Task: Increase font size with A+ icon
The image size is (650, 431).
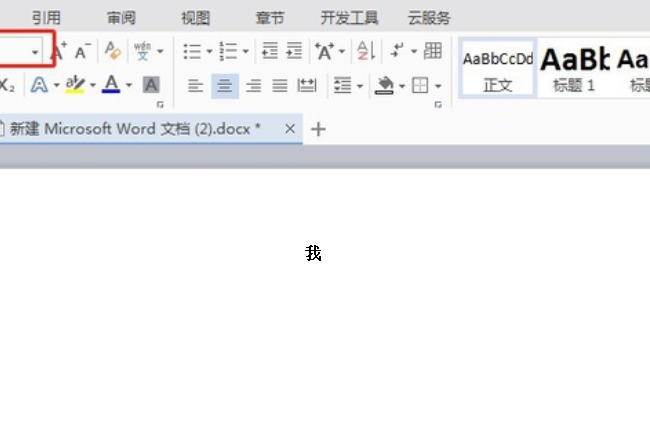Action: (61, 51)
